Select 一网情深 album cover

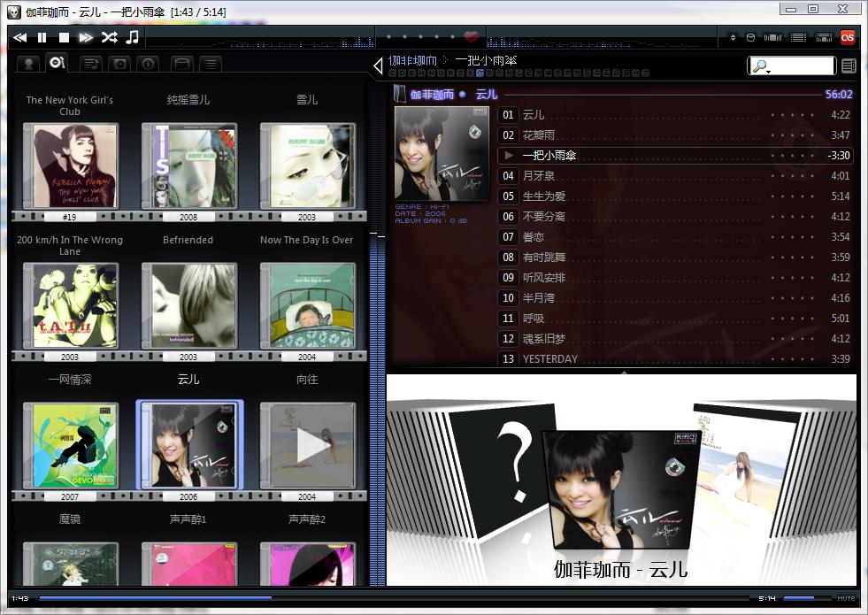70,446
